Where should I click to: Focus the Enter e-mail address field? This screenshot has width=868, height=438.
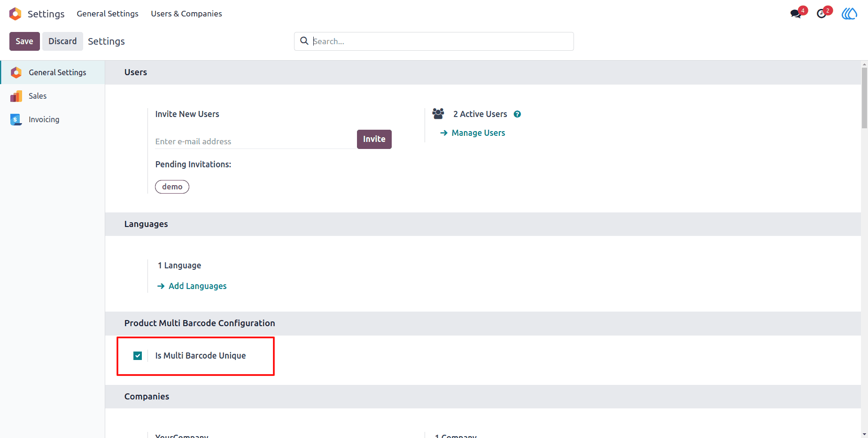[x=256, y=141]
